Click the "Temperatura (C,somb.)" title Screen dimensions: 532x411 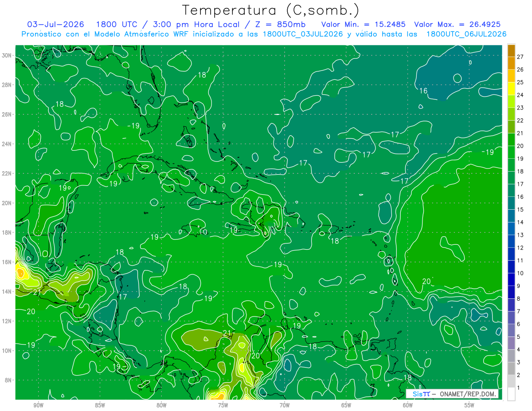[x=270, y=10]
